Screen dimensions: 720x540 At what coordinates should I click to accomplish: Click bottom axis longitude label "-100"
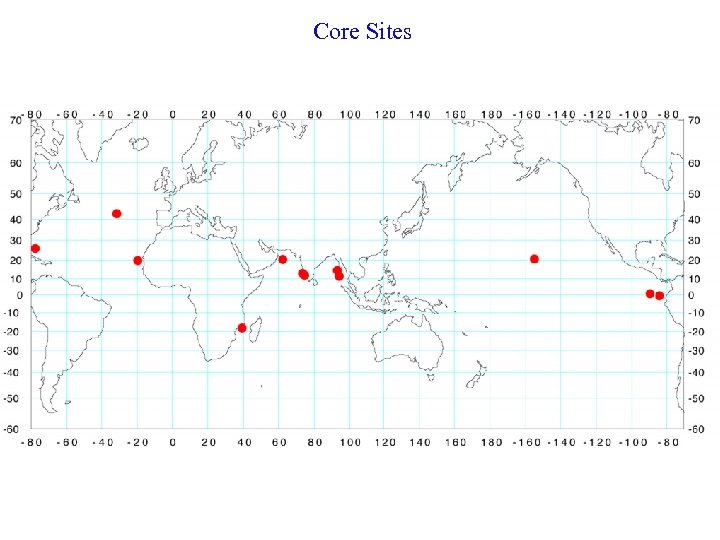click(x=633, y=442)
